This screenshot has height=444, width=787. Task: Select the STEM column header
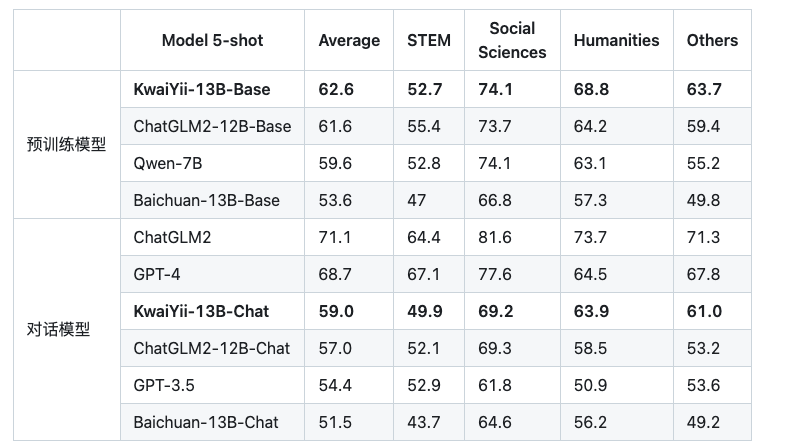click(429, 40)
